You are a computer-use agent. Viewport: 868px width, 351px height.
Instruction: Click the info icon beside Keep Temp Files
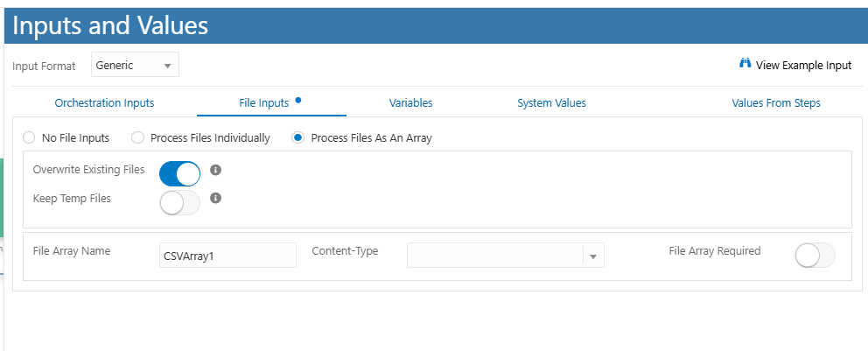click(x=216, y=198)
